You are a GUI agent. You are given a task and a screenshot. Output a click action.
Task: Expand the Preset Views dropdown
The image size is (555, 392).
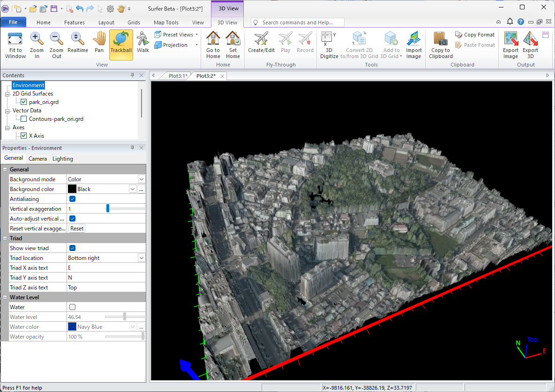point(196,35)
